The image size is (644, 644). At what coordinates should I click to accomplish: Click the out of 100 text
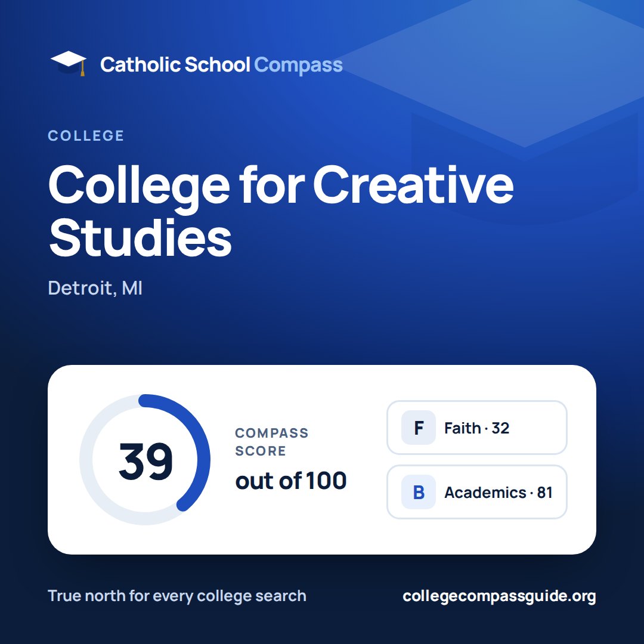pos(291,481)
